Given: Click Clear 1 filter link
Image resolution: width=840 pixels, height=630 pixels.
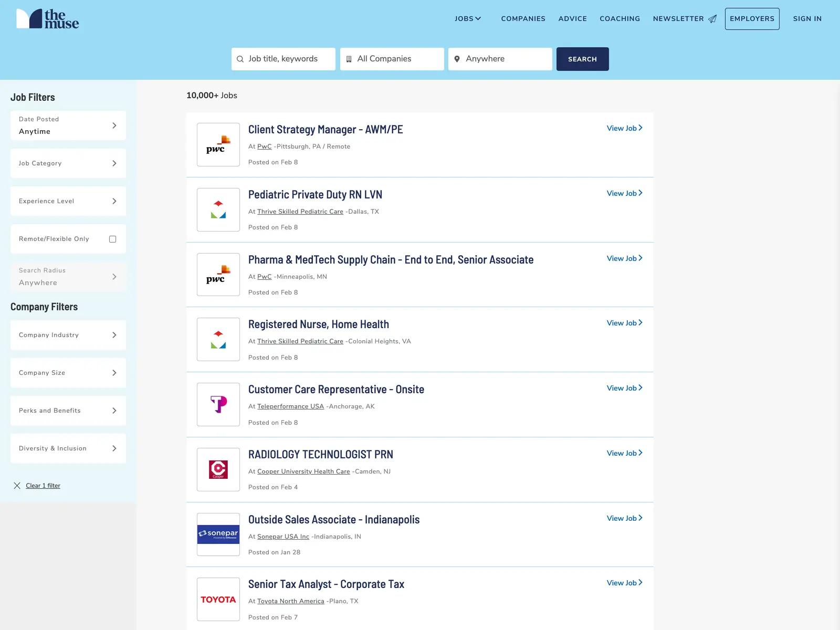Looking at the screenshot, I should click(x=43, y=486).
